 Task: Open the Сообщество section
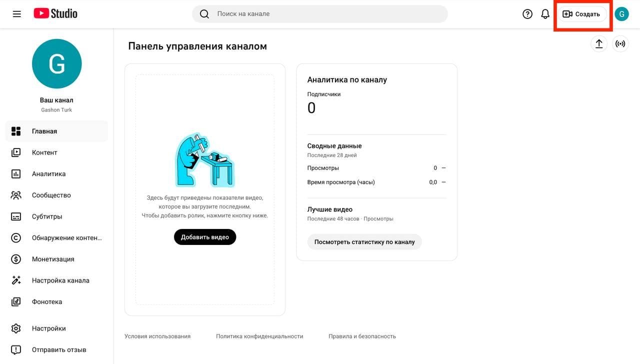click(x=16, y=195)
